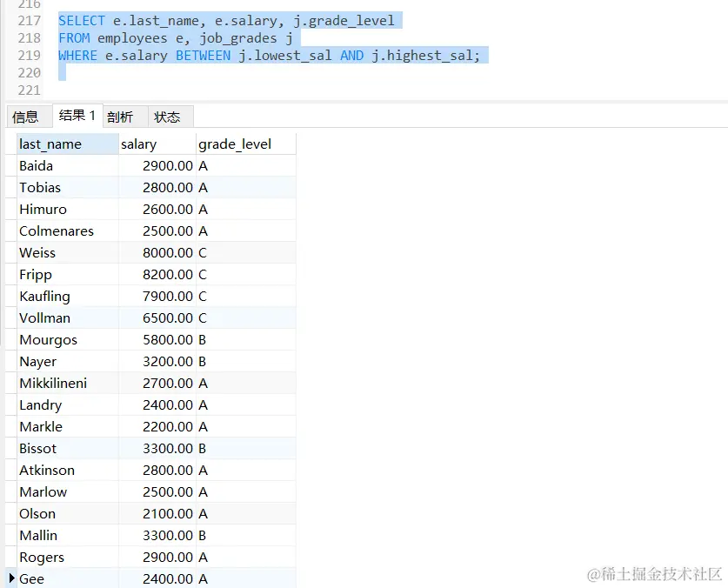The image size is (728, 588).
Task: Select the Landry name cell
Action: point(67,405)
